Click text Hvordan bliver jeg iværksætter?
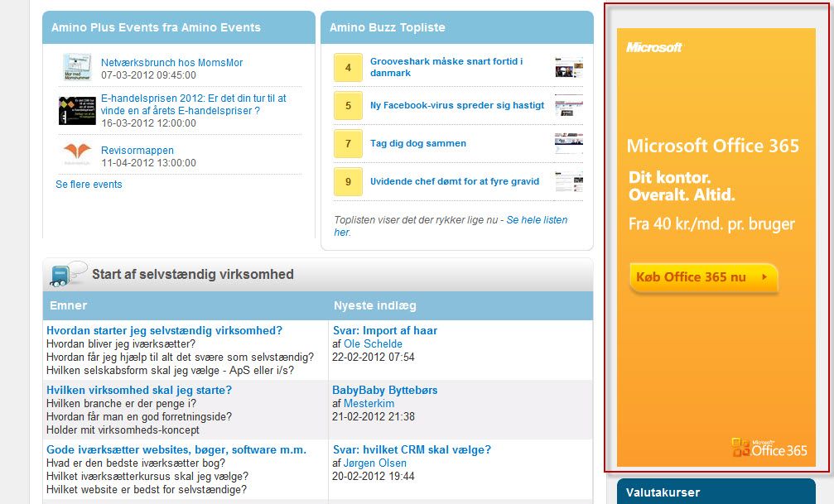Screen dimensions: 834x504 pyautogui.click(x=121, y=344)
